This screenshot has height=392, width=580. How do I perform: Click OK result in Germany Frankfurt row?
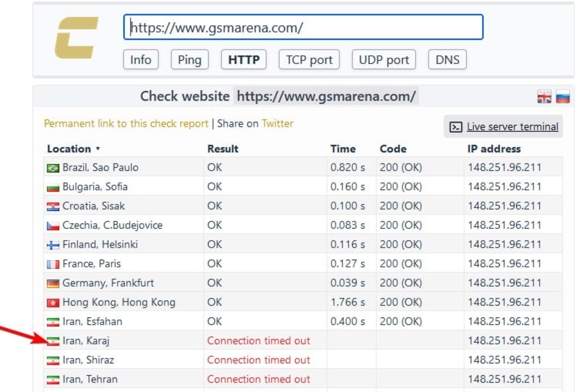pyautogui.click(x=214, y=283)
